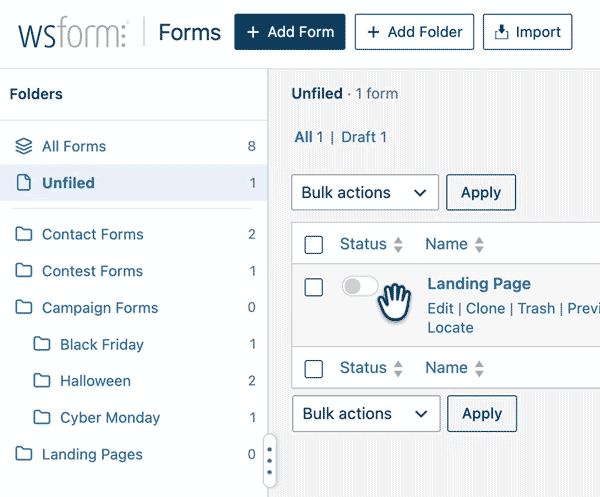Viewport: 600px width, 497px height.
Task: Click the bottom Apply button
Action: (x=482, y=414)
